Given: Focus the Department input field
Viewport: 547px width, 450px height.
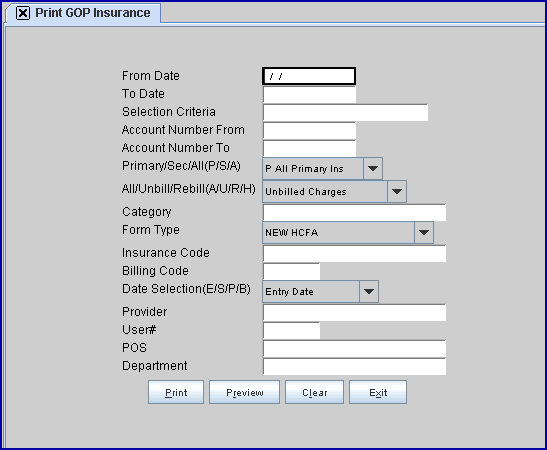Looking at the screenshot, I should pyautogui.click(x=354, y=367).
